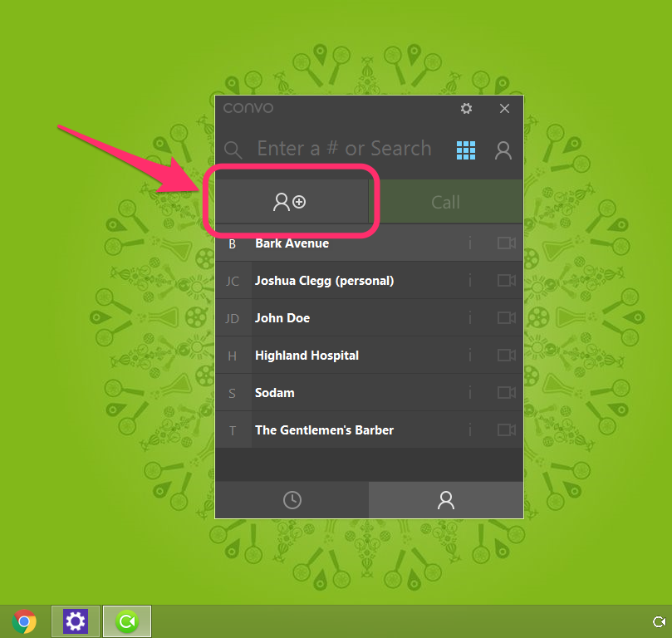Show info for John Doe
672x638 pixels.
(470, 318)
